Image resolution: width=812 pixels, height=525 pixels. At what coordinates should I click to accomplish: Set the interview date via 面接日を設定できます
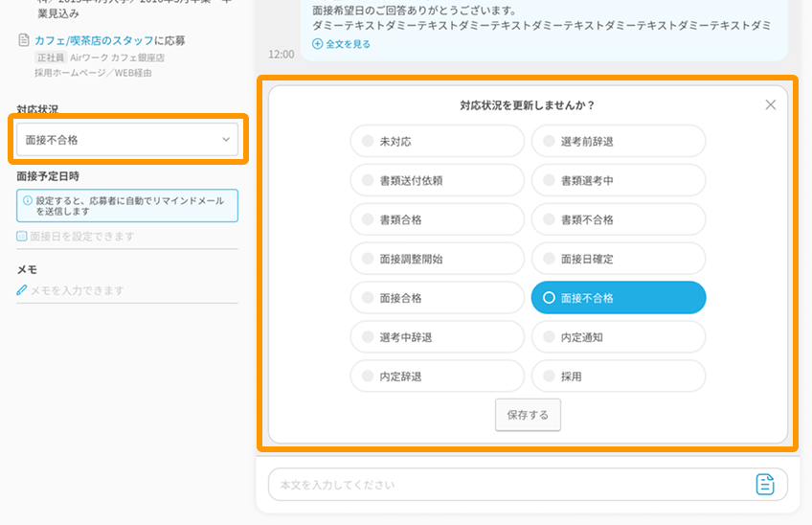click(x=82, y=237)
